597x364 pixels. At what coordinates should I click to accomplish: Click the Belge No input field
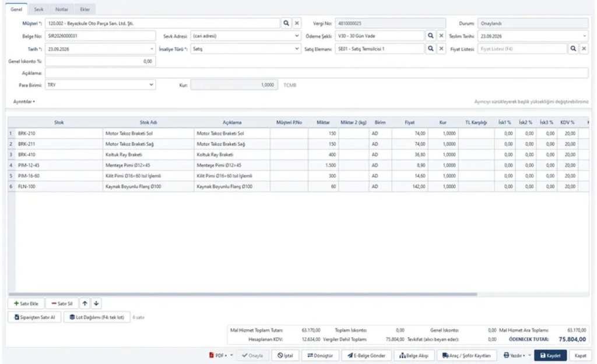tap(100, 36)
